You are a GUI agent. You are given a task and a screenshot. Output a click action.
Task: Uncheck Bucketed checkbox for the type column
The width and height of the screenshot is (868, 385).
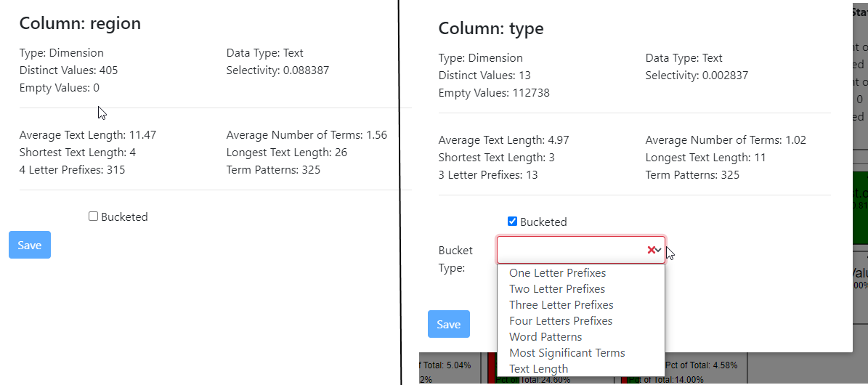[512, 222]
